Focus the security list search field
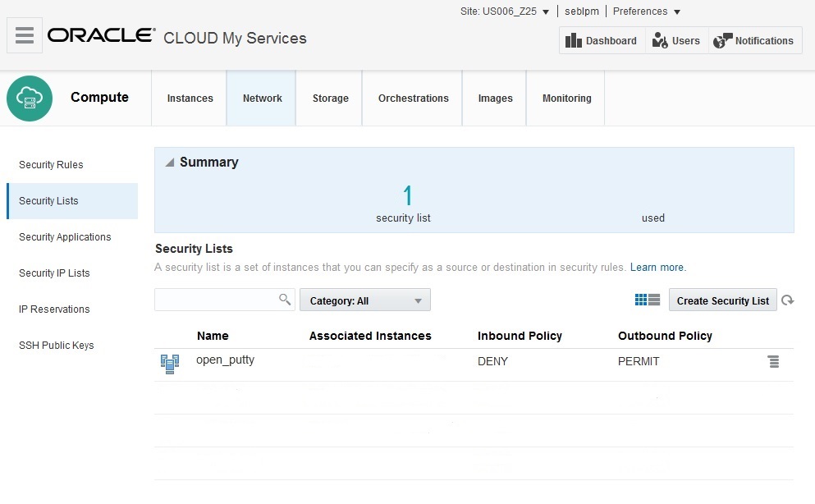This screenshot has height=504, width=815. (x=215, y=300)
